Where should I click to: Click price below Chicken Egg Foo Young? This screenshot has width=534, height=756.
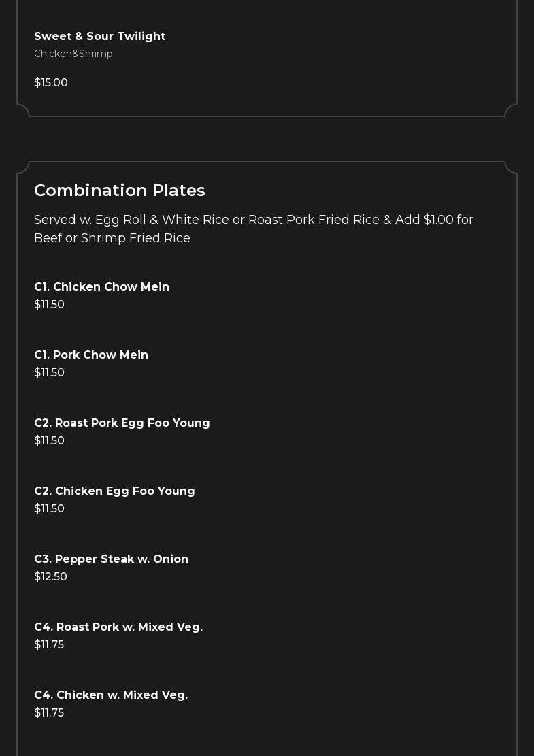[49, 508]
